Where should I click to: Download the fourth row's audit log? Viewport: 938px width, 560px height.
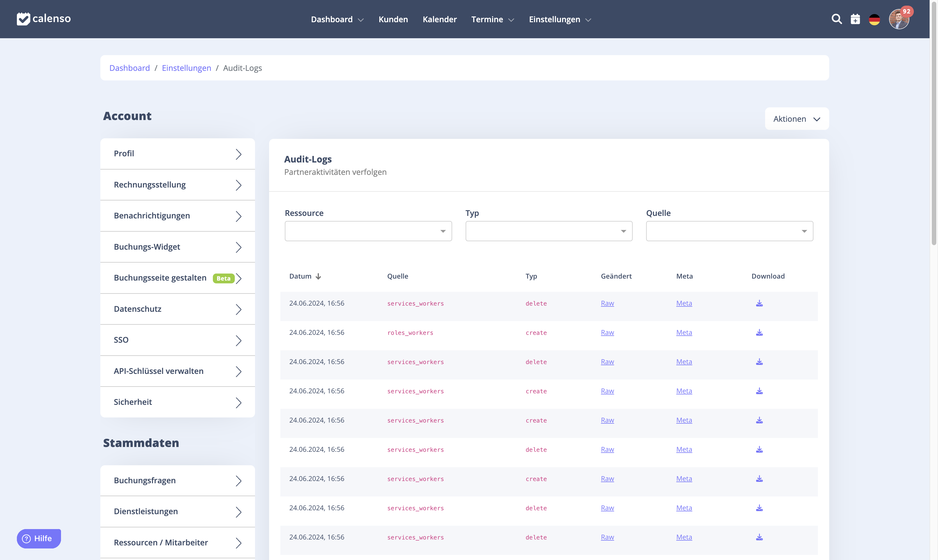coord(759,391)
